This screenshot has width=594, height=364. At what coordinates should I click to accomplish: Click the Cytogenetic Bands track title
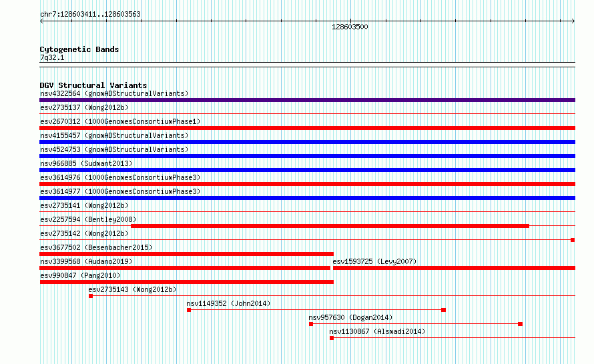pyautogui.click(x=79, y=49)
